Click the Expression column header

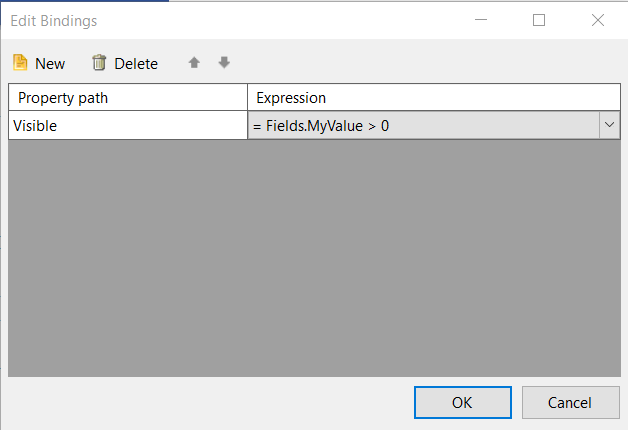(433, 97)
